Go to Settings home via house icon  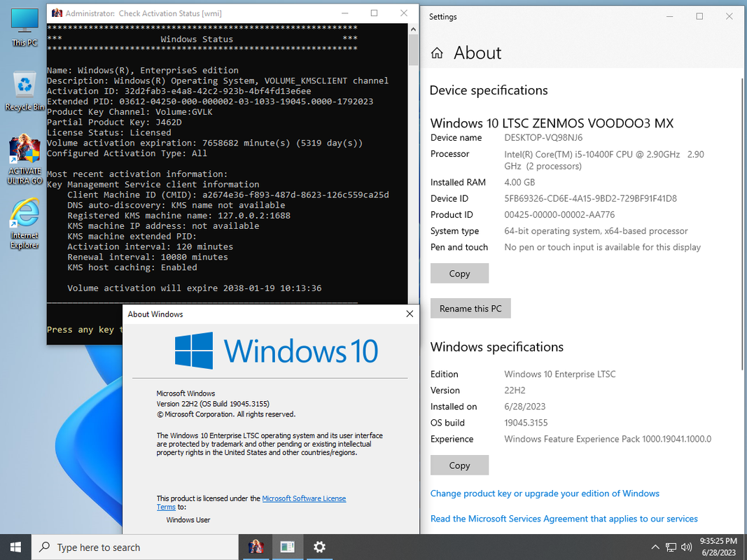coord(437,53)
